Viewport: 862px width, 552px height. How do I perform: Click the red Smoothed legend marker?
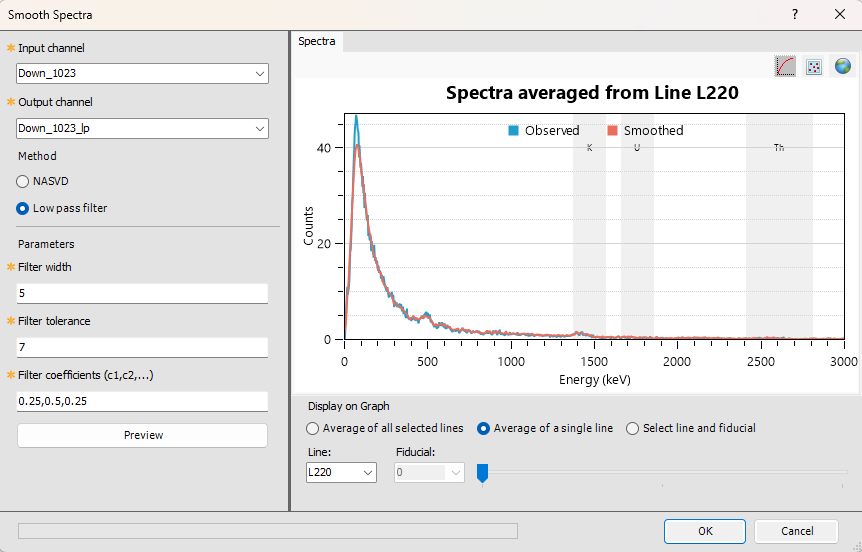[x=613, y=130]
